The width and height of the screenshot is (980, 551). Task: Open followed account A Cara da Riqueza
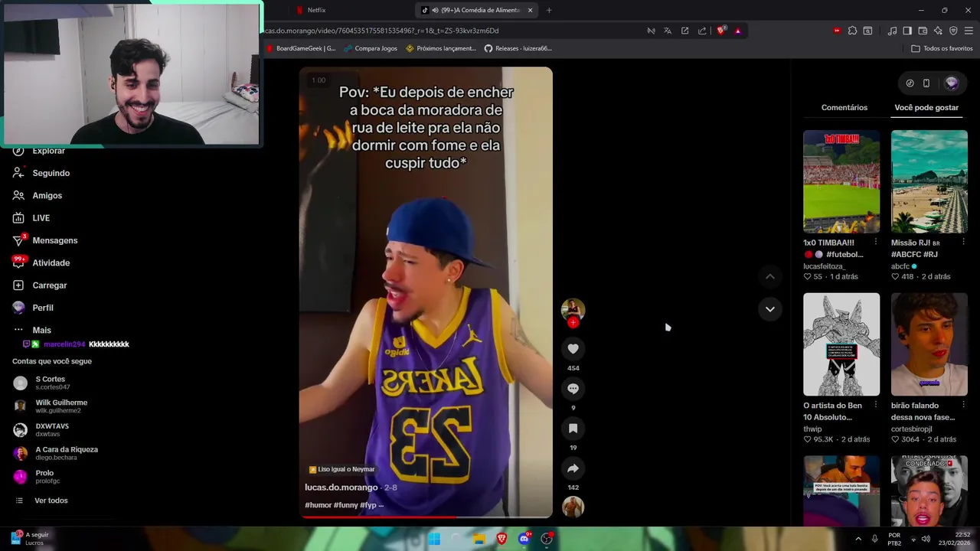tap(67, 453)
